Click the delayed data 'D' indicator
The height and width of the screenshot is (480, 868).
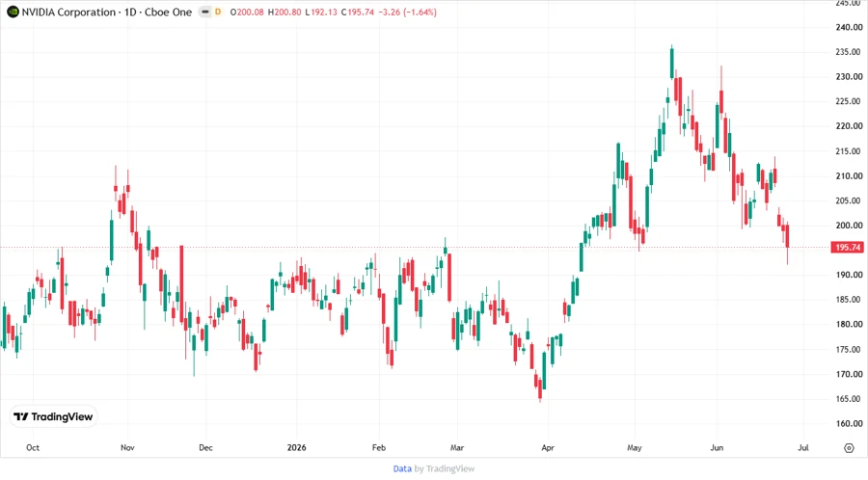(x=218, y=12)
